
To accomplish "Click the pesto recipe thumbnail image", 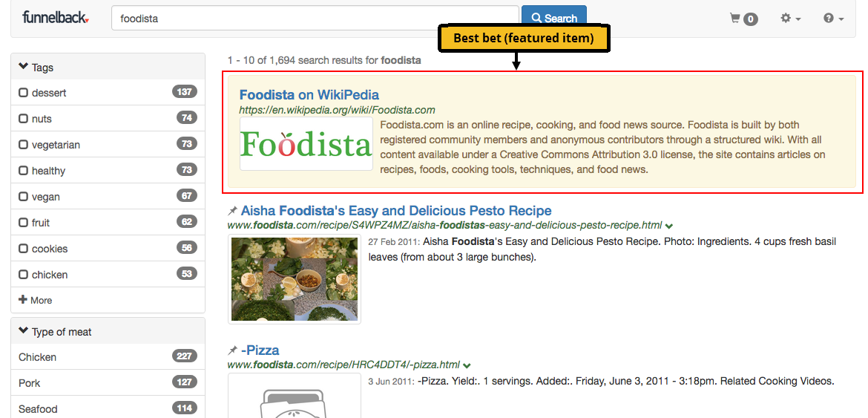I will [x=294, y=279].
